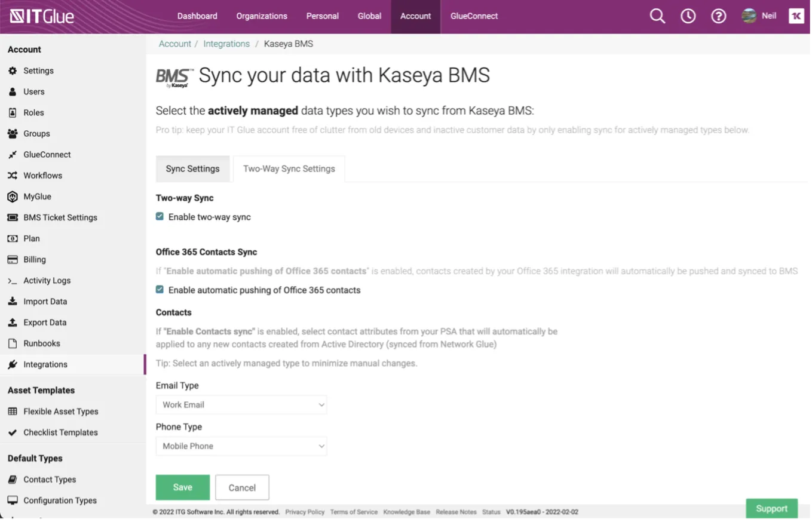Click the Export Data upload icon

tap(13, 323)
